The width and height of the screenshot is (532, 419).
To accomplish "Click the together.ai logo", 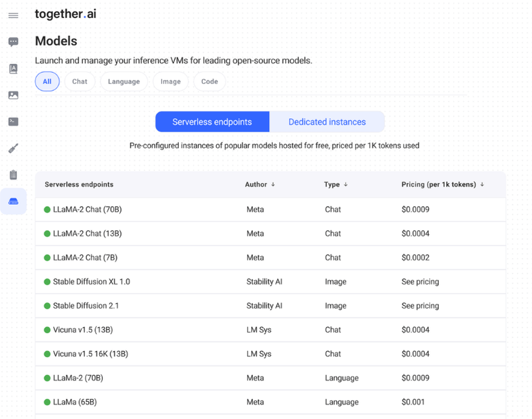I will 65,14.
